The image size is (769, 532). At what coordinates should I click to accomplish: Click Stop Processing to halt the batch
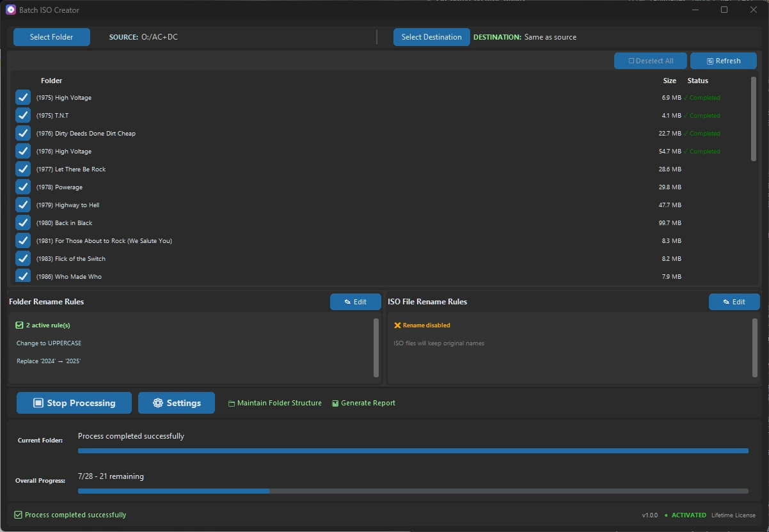74,403
